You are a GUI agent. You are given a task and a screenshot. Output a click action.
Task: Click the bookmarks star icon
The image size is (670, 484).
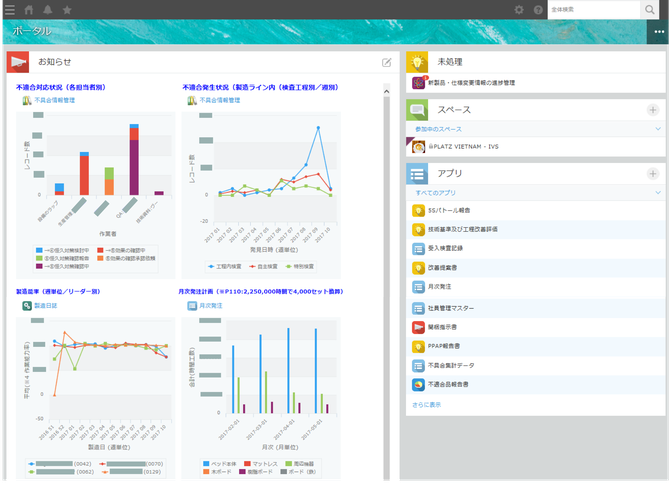click(x=67, y=9)
